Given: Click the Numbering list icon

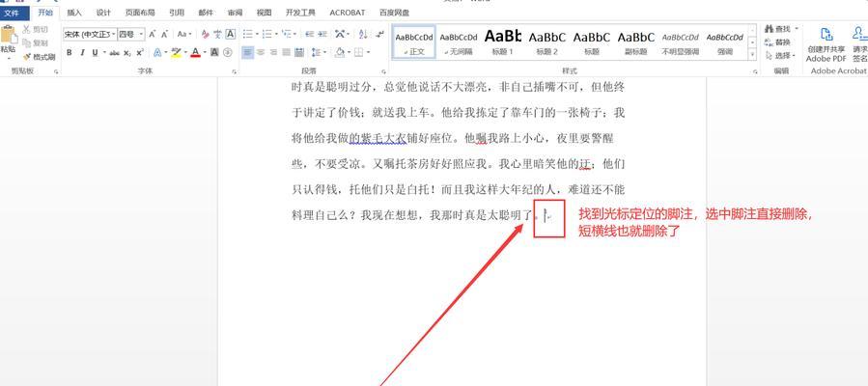Looking at the screenshot, I should (266, 35).
